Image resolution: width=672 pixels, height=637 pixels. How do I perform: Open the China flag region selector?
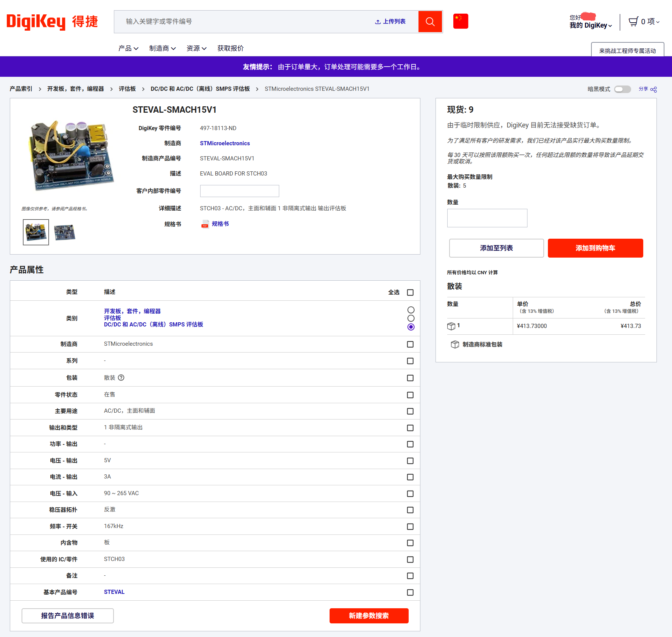[x=460, y=21]
